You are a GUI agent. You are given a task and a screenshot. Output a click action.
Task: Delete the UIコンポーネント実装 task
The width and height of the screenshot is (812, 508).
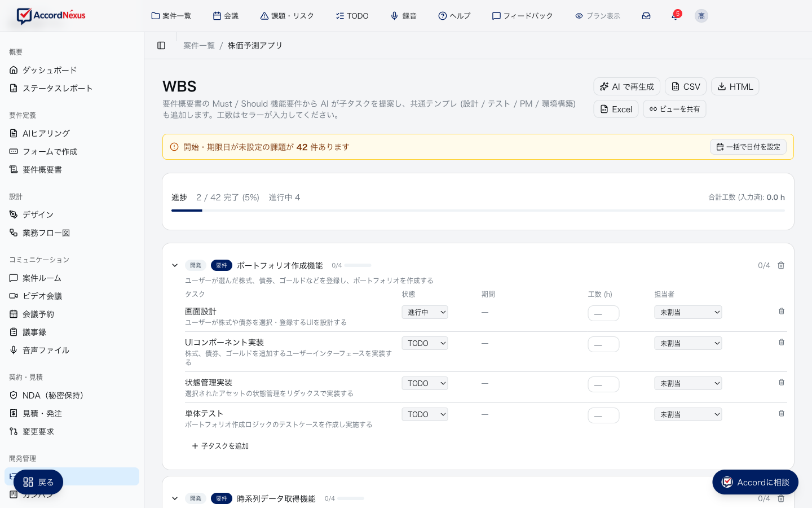point(782,342)
